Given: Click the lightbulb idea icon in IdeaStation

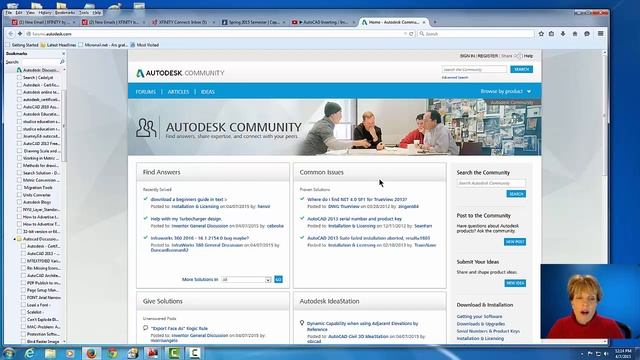Looking at the screenshot, I should point(302,323).
